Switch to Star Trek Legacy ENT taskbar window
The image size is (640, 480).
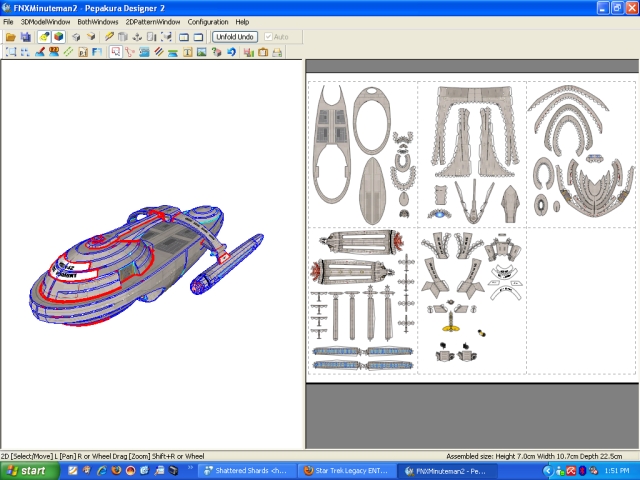click(x=345, y=471)
